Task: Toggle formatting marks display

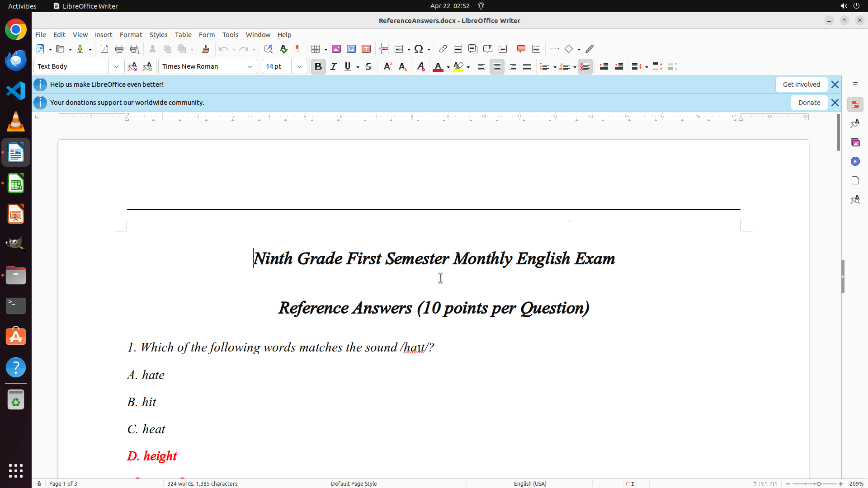Action: pyautogui.click(x=298, y=49)
